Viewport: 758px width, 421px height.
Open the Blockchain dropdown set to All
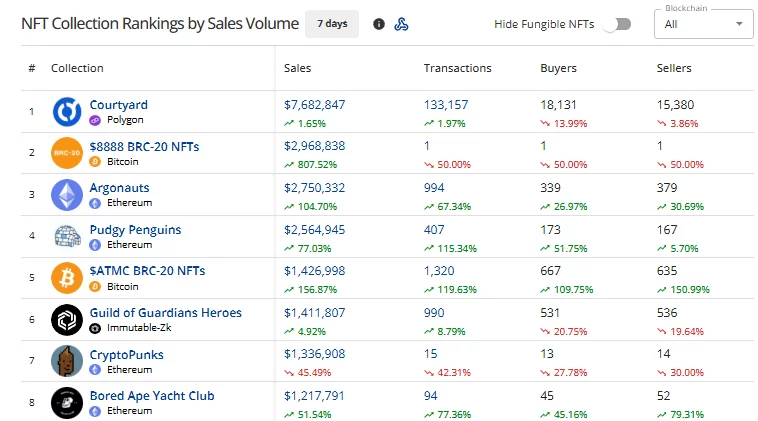(703, 24)
